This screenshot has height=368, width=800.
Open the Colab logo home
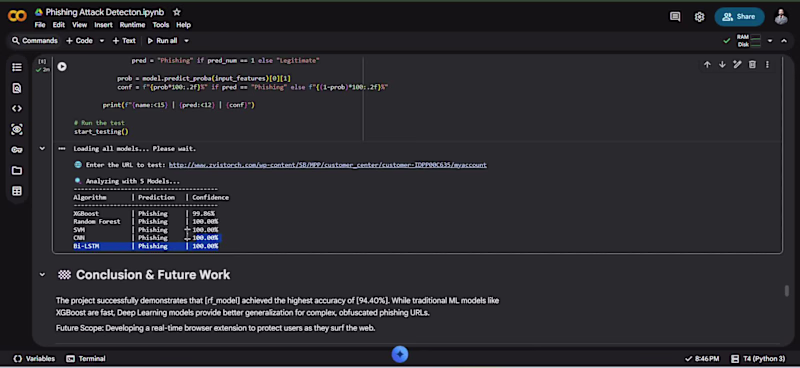tap(17, 16)
